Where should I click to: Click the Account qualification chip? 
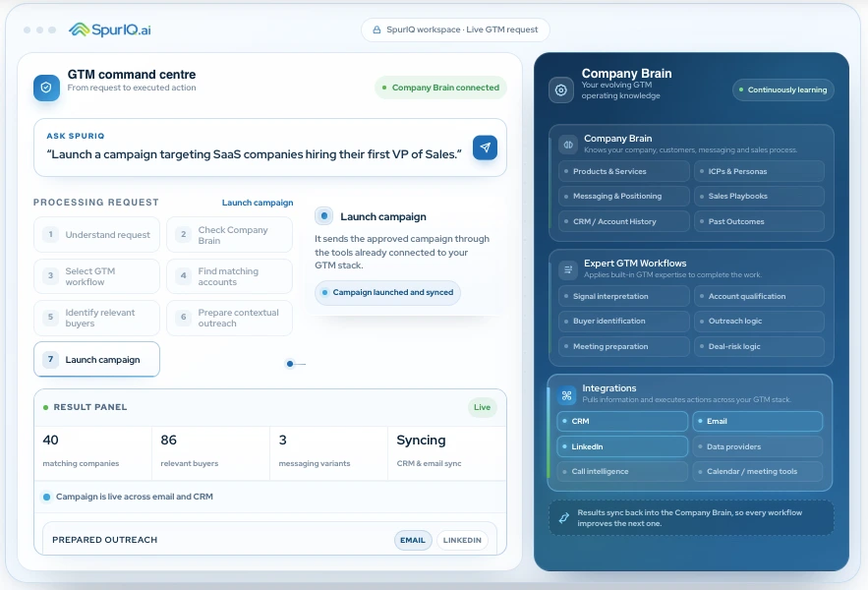click(759, 296)
